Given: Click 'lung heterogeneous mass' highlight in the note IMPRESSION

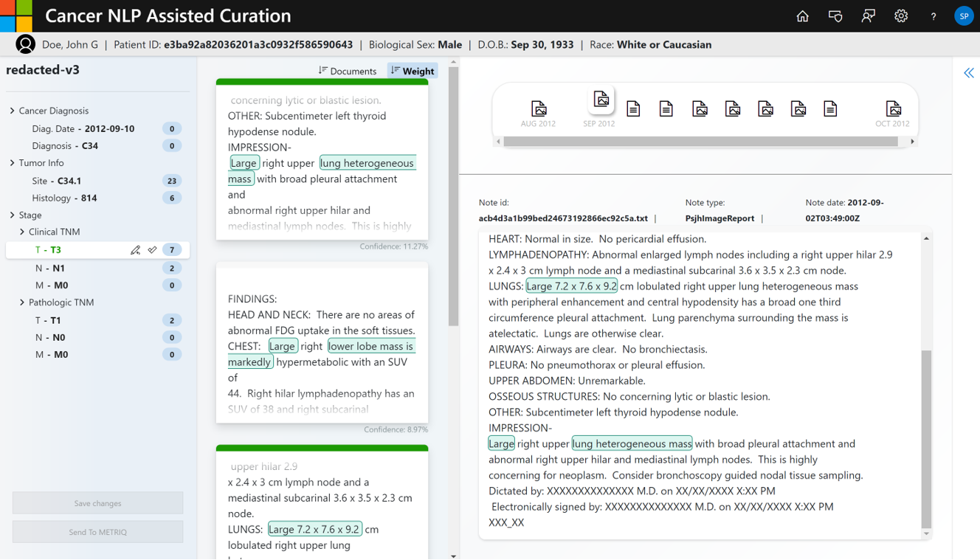Looking at the screenshot, I should pos(632,443).
